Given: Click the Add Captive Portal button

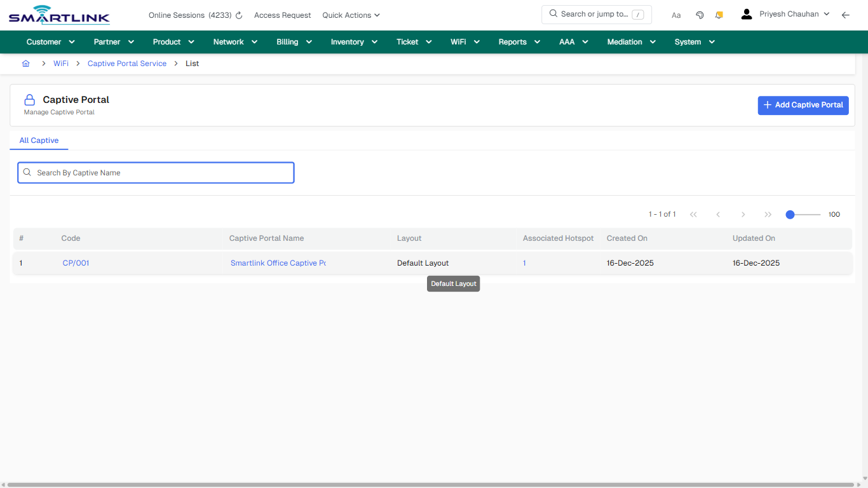Looking at the screenshot, I should point(803,105).
